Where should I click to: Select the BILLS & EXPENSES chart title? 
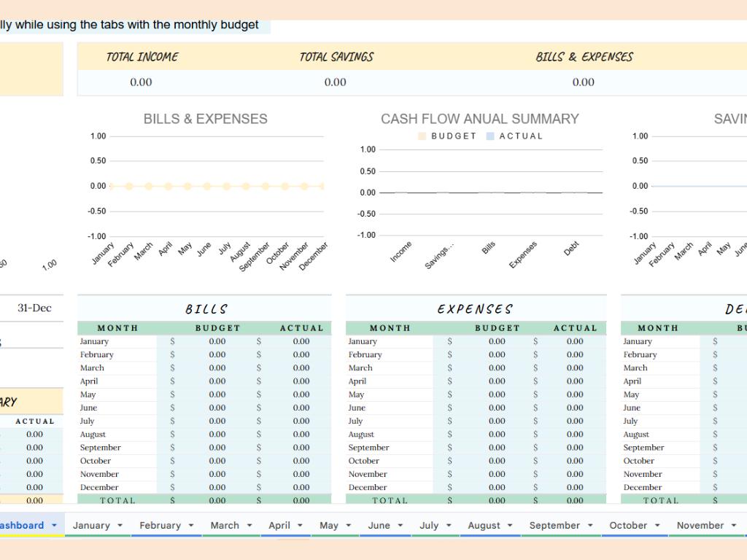[x=205, y=119]
